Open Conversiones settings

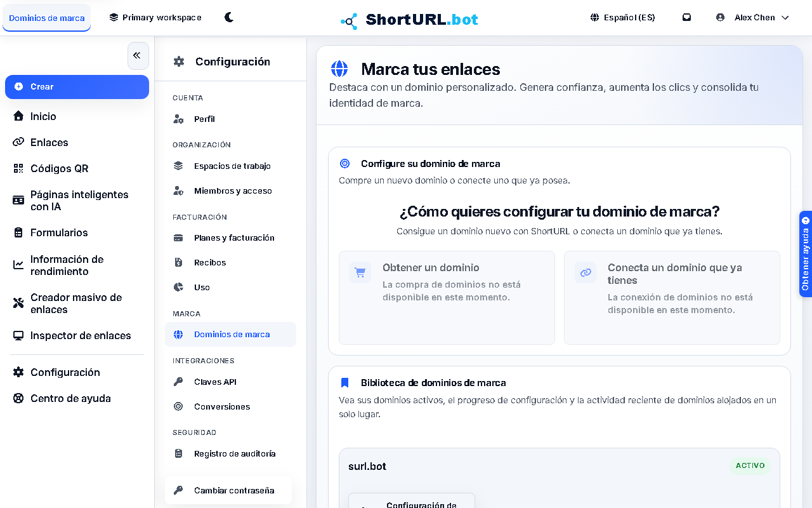(x=230, y=406)
